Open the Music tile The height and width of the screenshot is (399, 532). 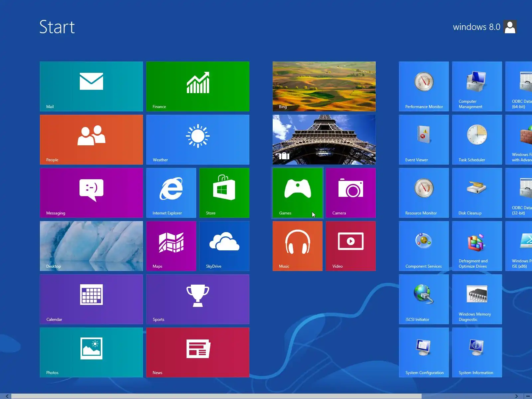[x=298, y=246]
